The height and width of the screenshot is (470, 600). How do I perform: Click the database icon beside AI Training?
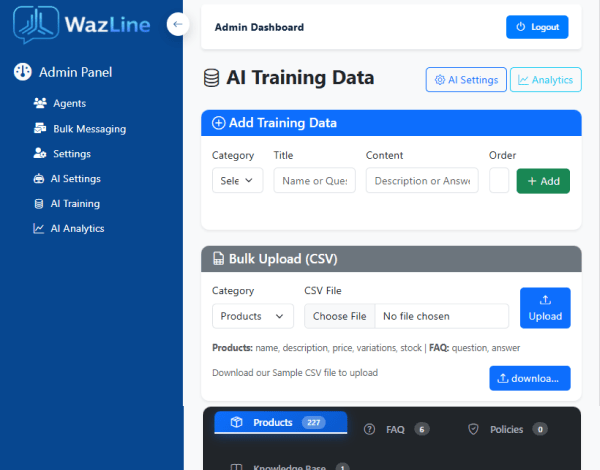click(39, 204)
